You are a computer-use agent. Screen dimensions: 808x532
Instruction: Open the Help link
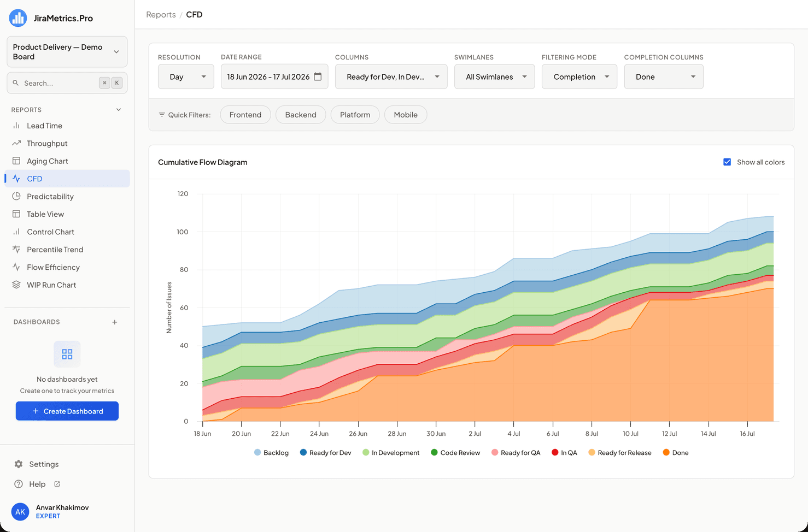pos(37,484)
